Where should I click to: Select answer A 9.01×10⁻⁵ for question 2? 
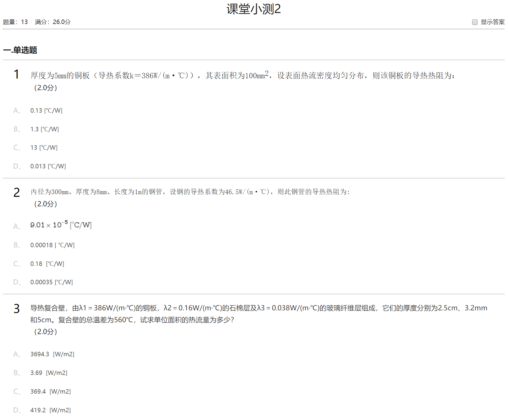[x=61, y=225]
